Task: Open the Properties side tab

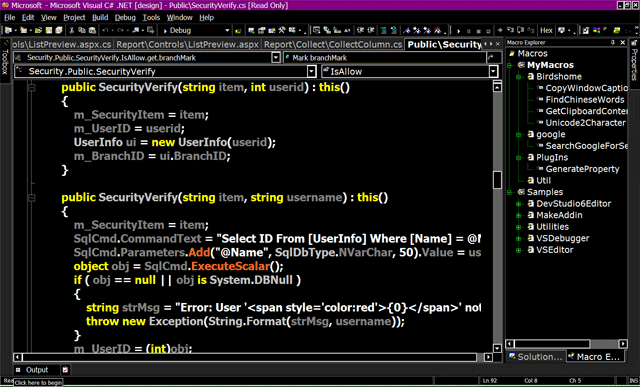Action: point(634,64)
